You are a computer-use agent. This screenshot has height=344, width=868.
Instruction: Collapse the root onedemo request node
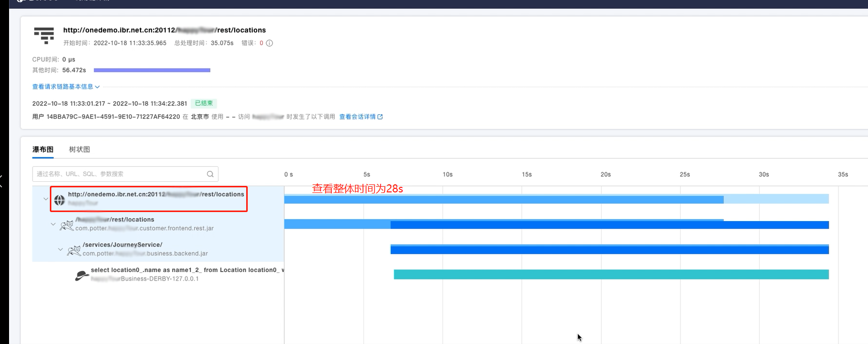click(46, 199)
